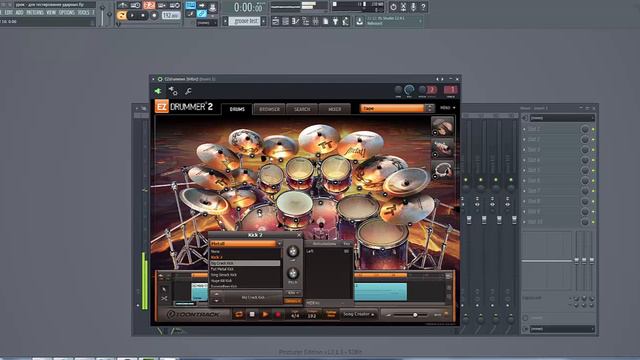Select 'Fat Metal Kick' in the list

coord(245,269)
